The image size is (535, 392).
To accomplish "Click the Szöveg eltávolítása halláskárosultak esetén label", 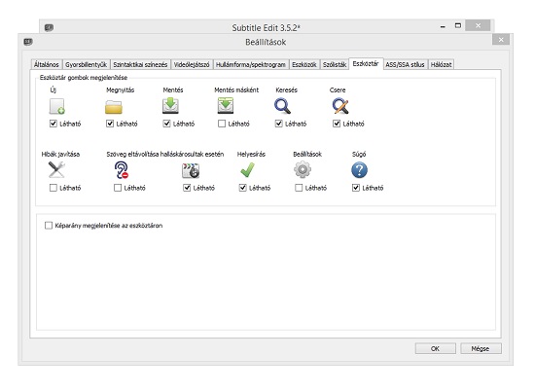I will 165,154.
